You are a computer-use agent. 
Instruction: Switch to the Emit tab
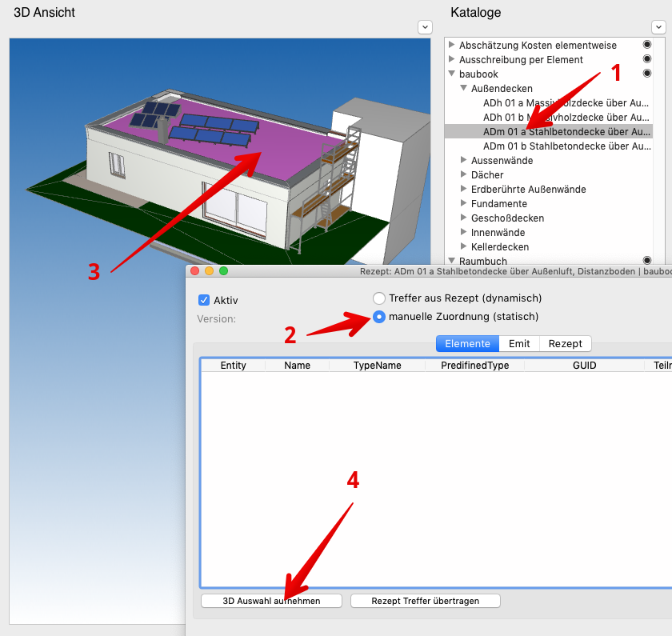click(518, 344)
